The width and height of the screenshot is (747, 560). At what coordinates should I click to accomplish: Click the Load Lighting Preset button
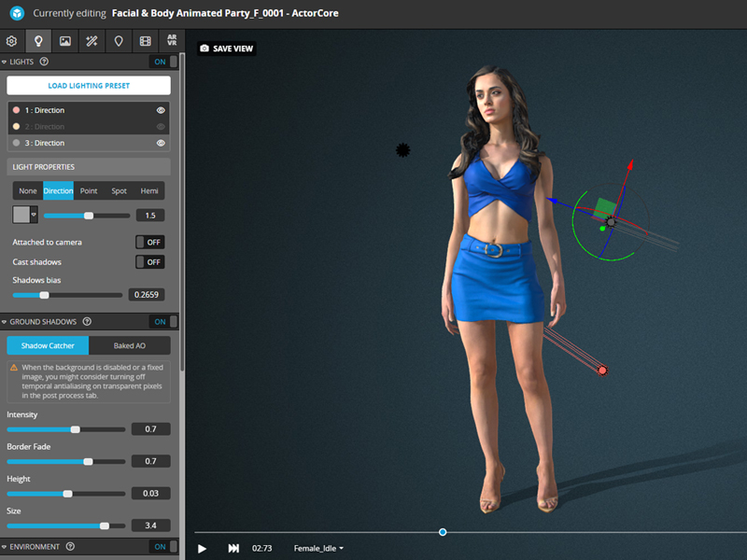click(x=89, y=86)
